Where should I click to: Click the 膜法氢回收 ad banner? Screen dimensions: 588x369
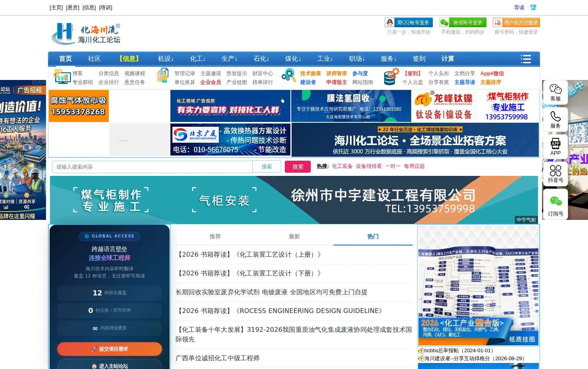pos(351,106)
